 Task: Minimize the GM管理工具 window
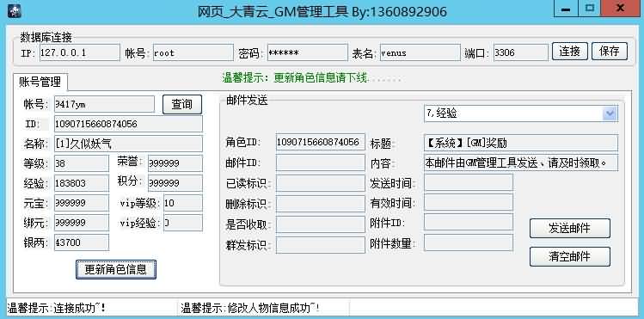pyautogui.click(x=566, y=9)
